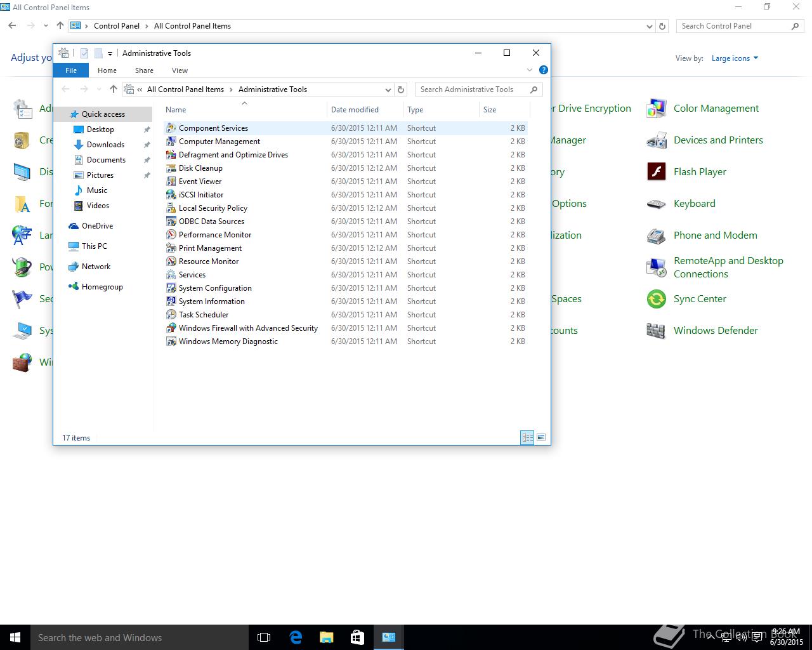Expand Administrative Tools address bar history dropdown
The image size is (812, 650).
tap(388, 90)
